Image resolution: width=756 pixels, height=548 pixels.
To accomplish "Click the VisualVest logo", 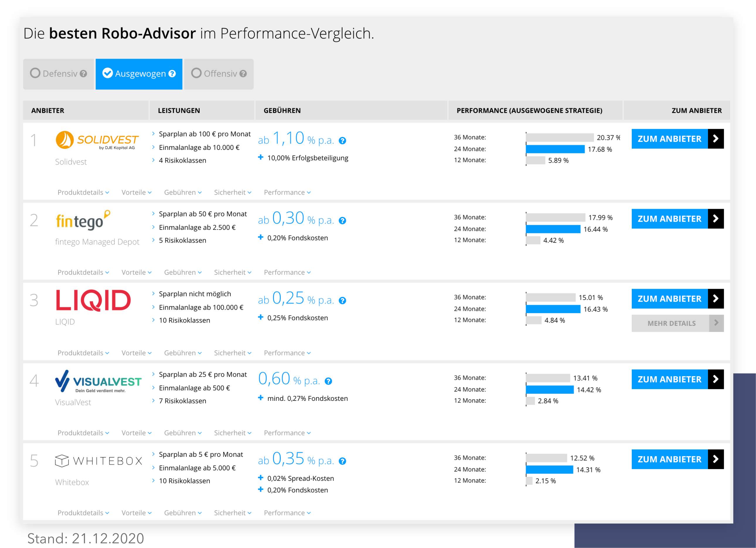I will 98,381.
